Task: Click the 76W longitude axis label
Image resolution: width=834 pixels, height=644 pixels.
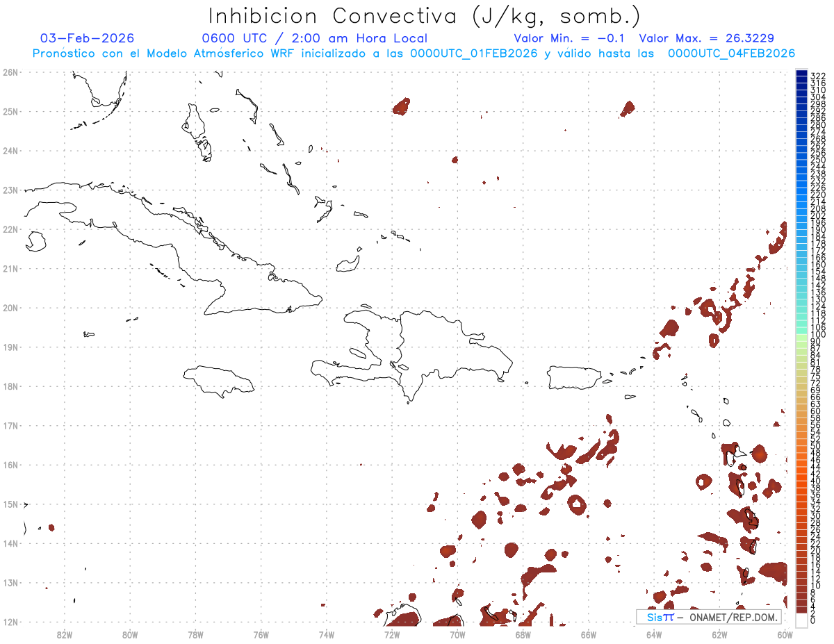Action: 261,634
